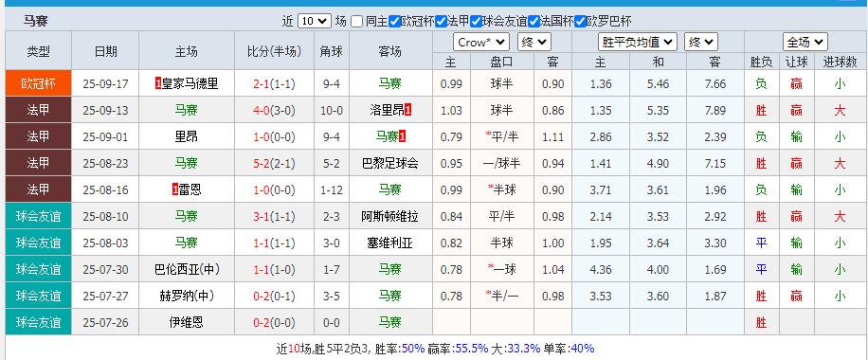Click the date 25-09-17
The width and height of the screenshot is (868, 360).
coord(105,84)
